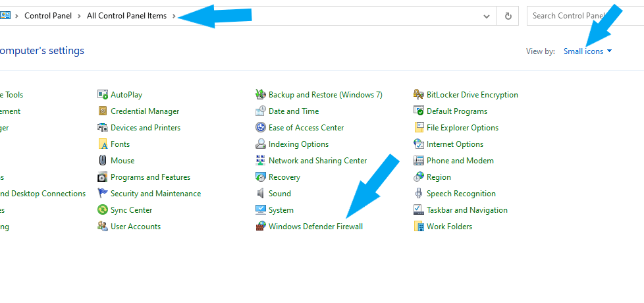Open the Mouse settings icon
The height and width of the screenshot is (303, 644).
click(102, 160)
